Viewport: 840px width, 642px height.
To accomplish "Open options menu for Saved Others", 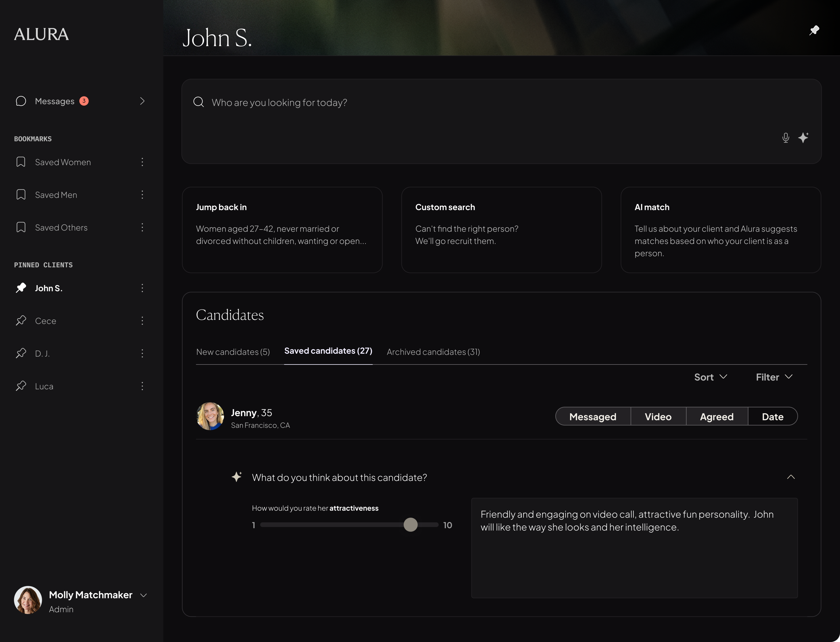I will pyautogui.click(x=142, y=227).
